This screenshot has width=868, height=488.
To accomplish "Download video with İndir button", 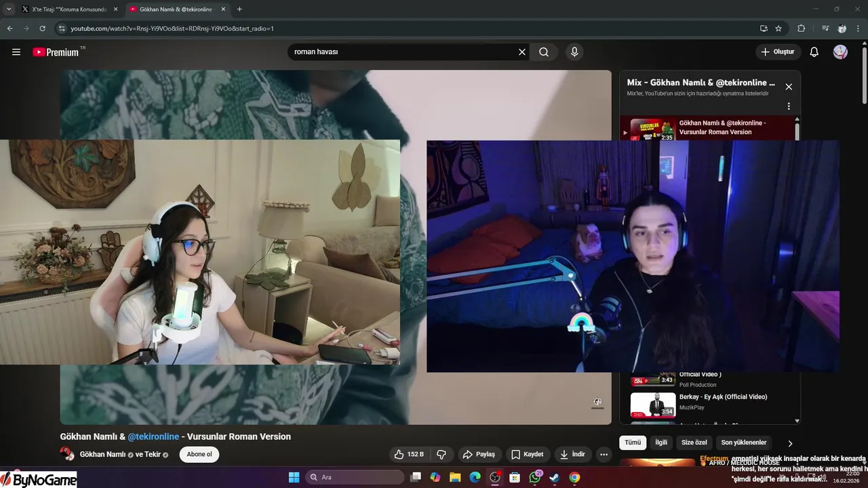I will click(x=572, y=454).
